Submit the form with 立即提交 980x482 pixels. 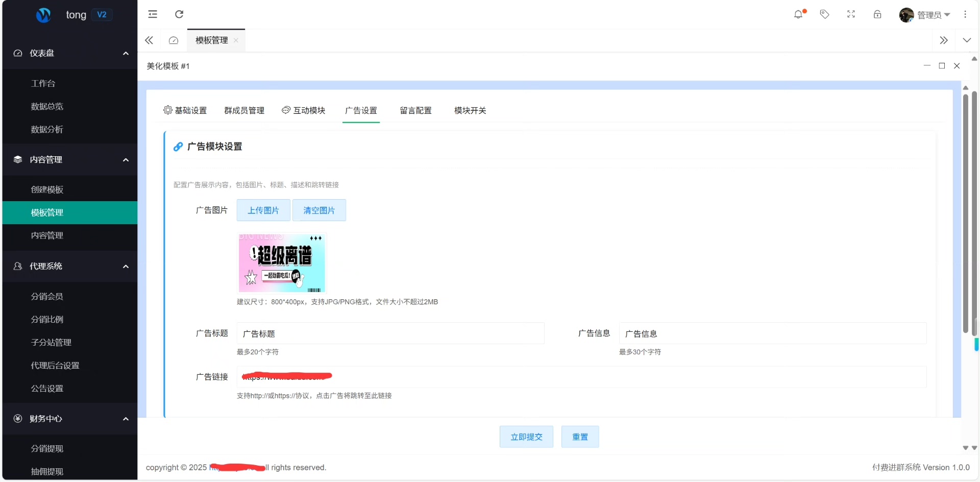pos(526,437)
